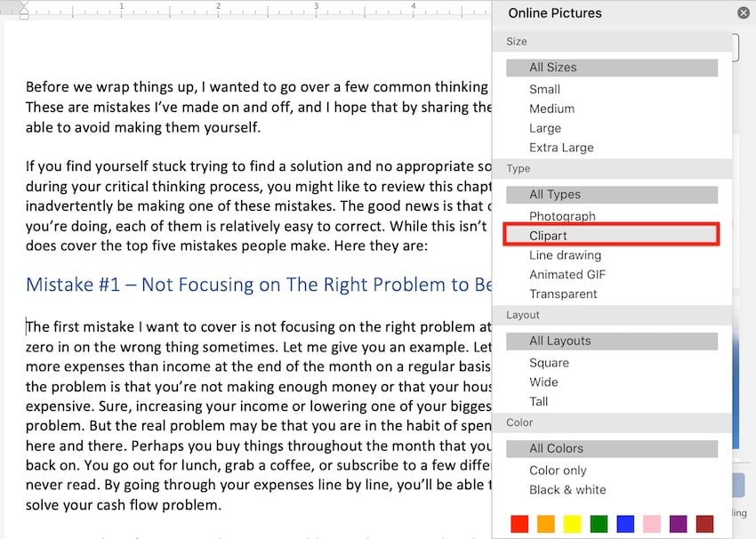Choose the Color only filter
Image resolution: width=756 pixels, height=539 pixels.
pyautogui.click(x=558, y=470)
